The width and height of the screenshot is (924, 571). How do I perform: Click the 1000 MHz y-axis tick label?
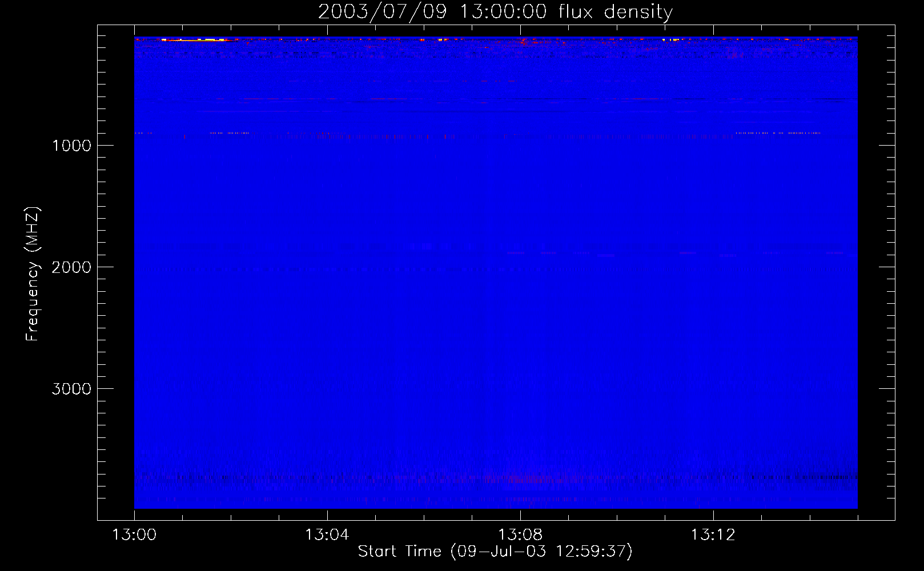pyautogui.click(x=71, y=146)
